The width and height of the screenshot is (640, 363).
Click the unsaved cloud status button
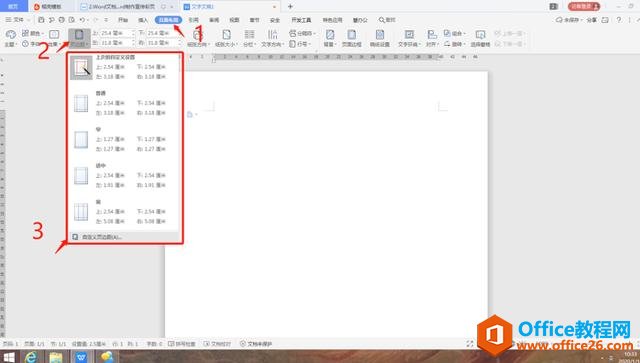[x=569, y=20]
